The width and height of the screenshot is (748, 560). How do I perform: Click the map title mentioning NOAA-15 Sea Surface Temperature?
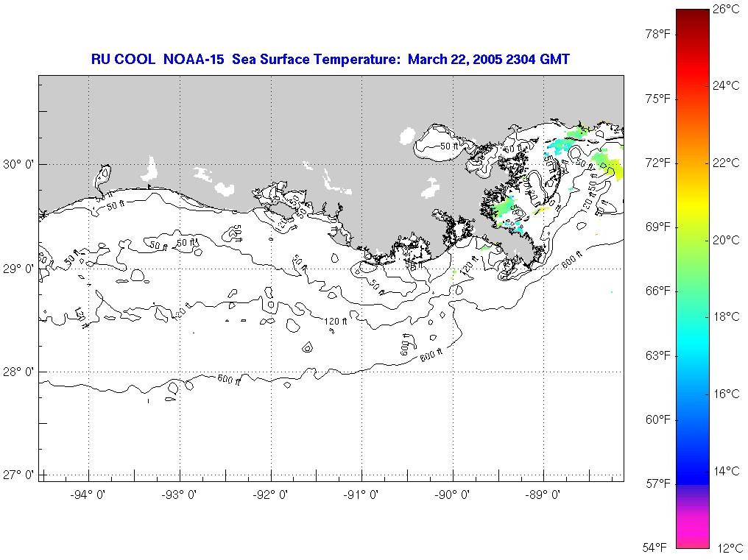330,59
